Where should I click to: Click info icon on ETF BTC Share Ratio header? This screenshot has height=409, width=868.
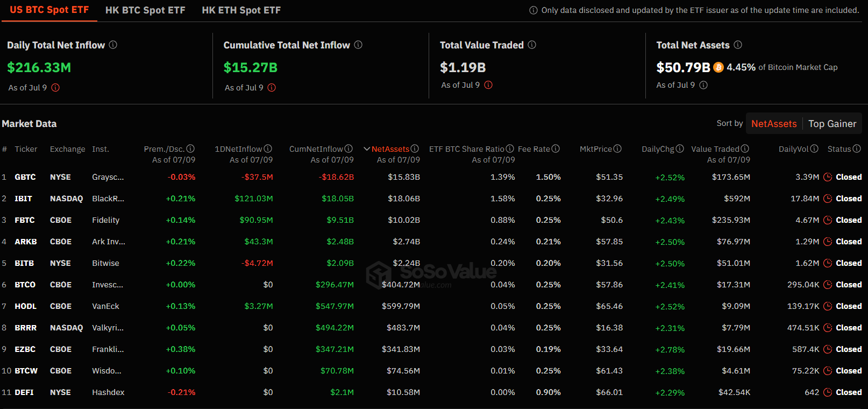(x=510, y=149)
